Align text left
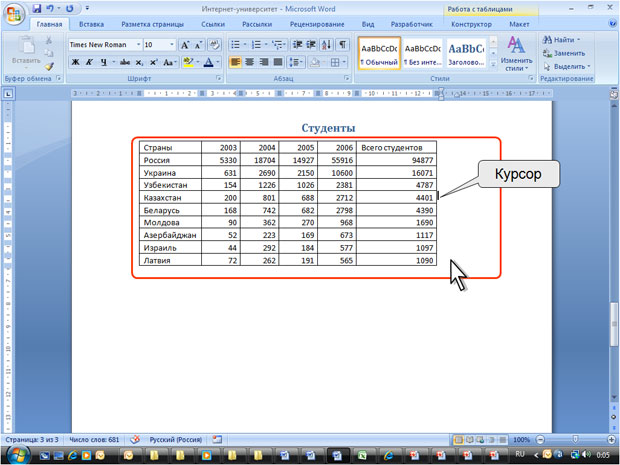620x465 pixels. click(x=235, y=62)
